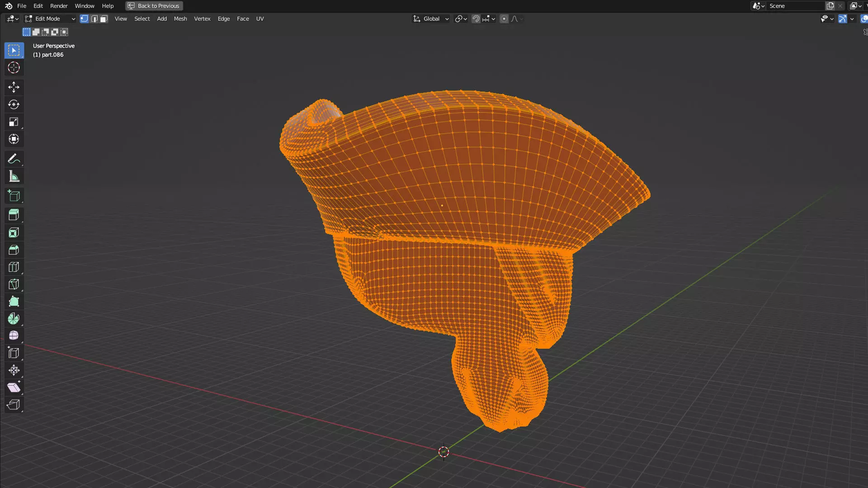Select the Knife tool
Viewport: 868px width, 488px height.
14,285
